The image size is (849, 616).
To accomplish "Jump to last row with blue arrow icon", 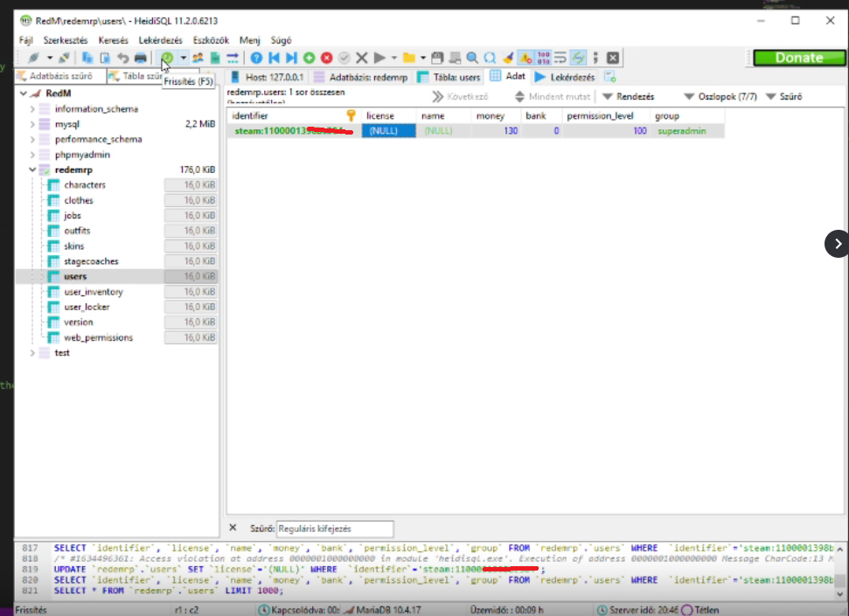I will coord(291,58).
